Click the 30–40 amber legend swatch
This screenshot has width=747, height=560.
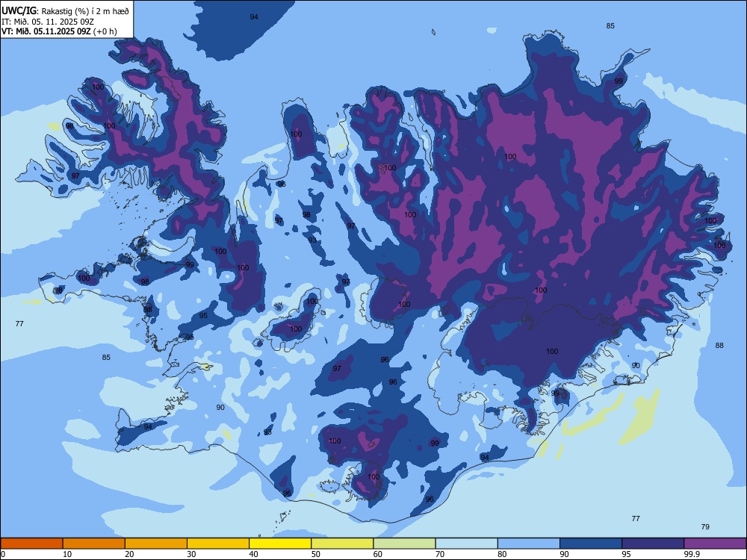point(218,544)
